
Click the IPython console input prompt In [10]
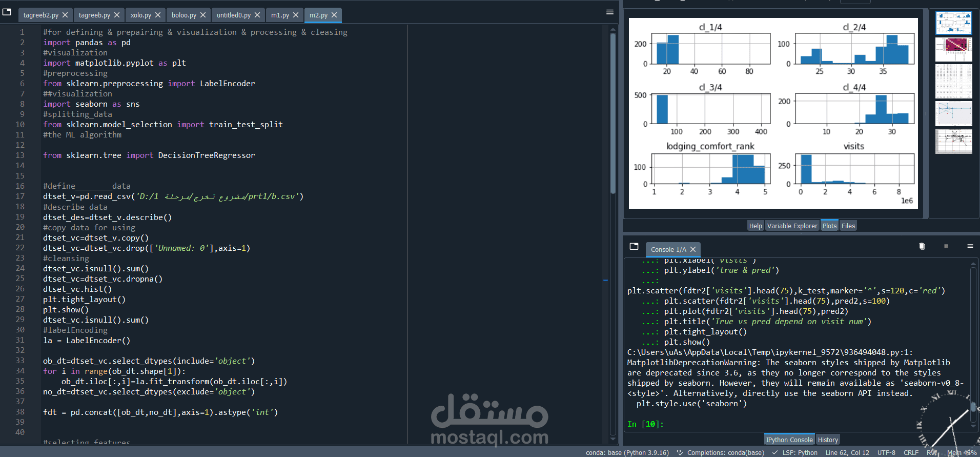point(646,424)
